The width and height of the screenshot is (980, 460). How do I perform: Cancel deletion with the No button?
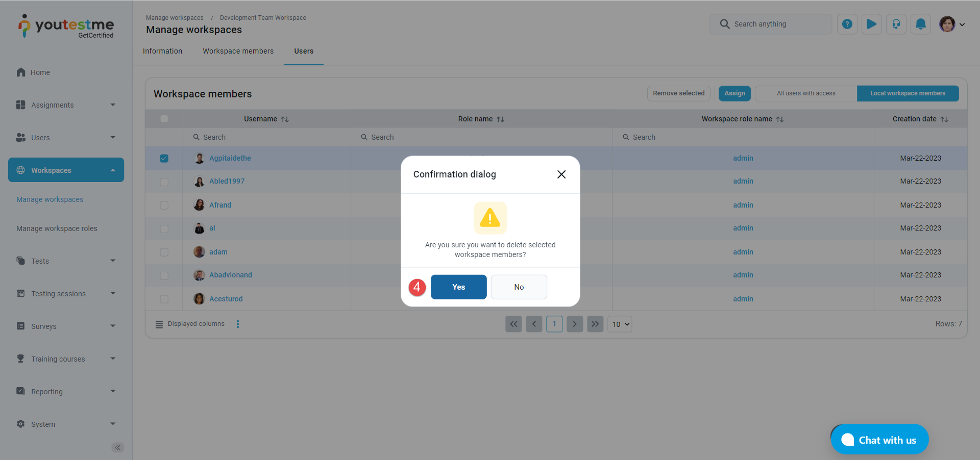[x=519, y=287]
